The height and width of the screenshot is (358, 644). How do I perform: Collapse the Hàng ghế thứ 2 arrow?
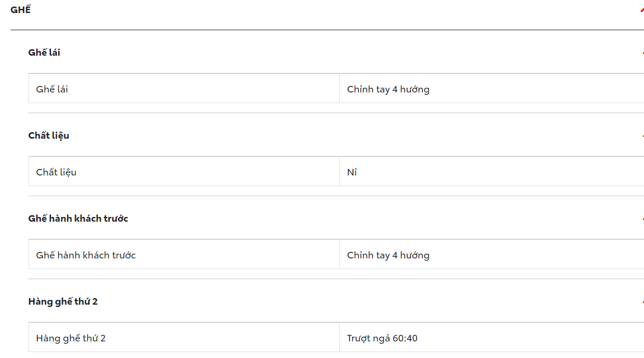click(642, 302)
